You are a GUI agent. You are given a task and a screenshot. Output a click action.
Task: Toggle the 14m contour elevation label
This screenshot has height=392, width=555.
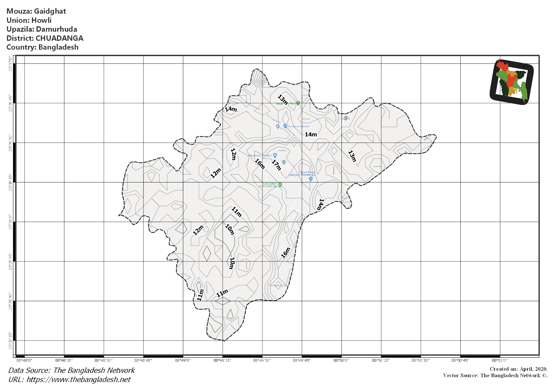pyautogui.click(x=311, y=134)
